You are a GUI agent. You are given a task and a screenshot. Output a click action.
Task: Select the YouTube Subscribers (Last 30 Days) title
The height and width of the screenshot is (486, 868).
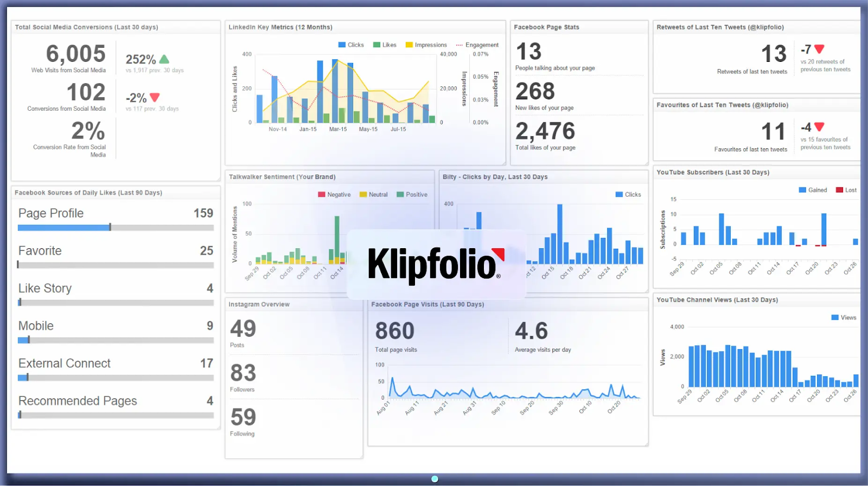pos(713,172)
